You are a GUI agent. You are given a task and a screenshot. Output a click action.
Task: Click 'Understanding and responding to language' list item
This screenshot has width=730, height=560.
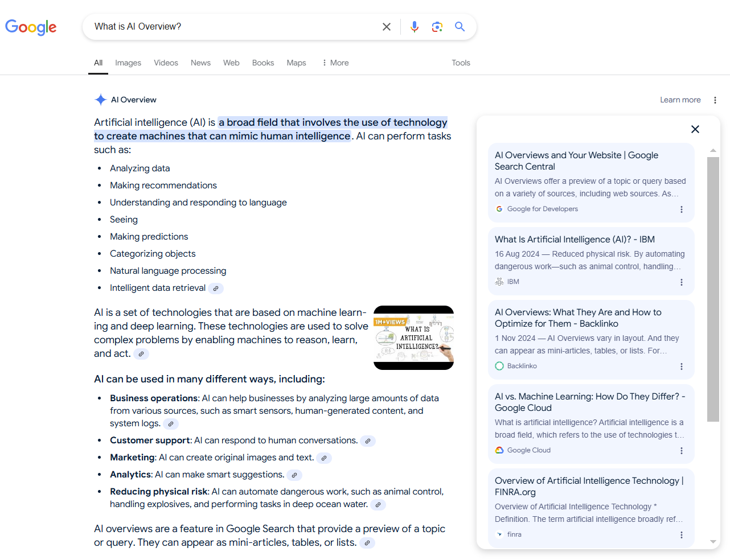[x=198, y=203]
